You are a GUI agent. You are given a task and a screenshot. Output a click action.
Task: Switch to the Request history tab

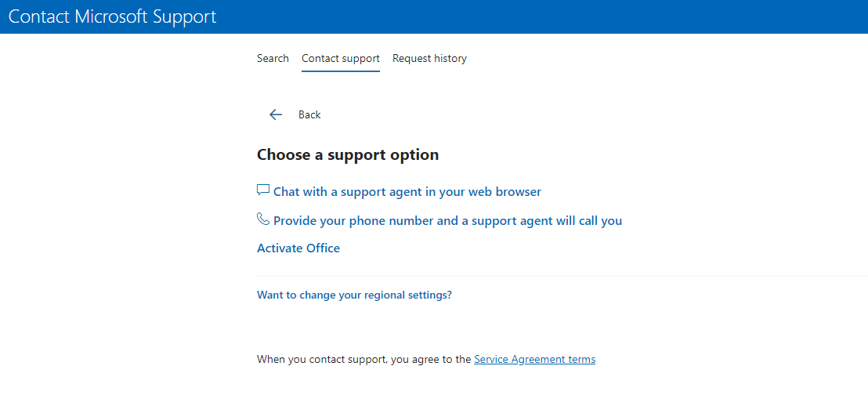[x=429, y=58]
